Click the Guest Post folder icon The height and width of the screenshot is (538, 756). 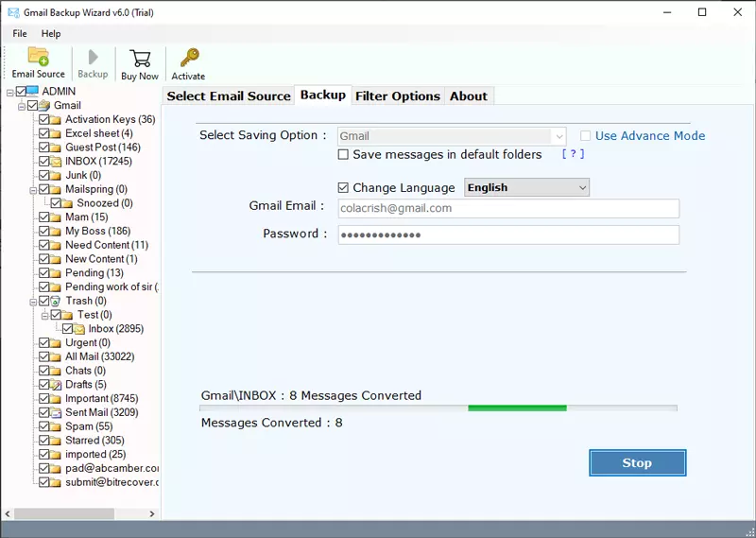pos(56,148)
